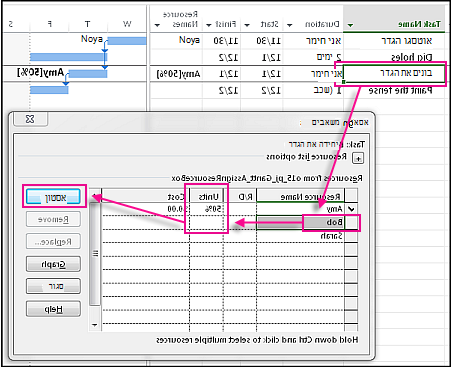Open the Task Name column filter arrow
Viewport: 451px width, 369px height.
coord(350,25)
